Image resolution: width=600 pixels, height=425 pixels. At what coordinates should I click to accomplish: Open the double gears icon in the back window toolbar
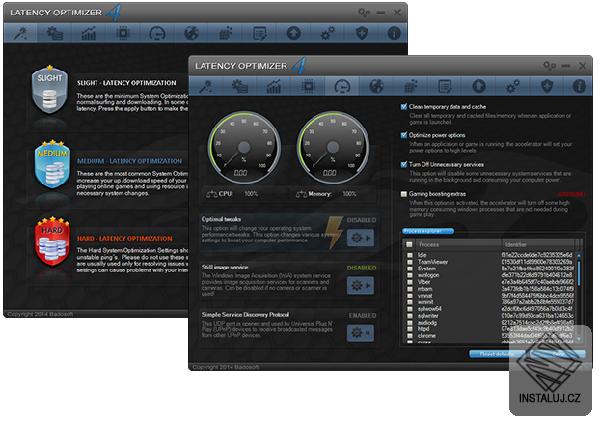[328, 33]
